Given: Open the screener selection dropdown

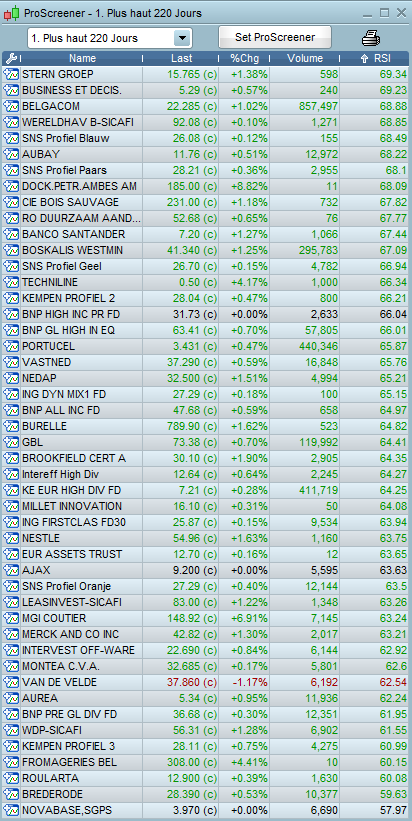Looking at the screenshot, I should [109, 38].
